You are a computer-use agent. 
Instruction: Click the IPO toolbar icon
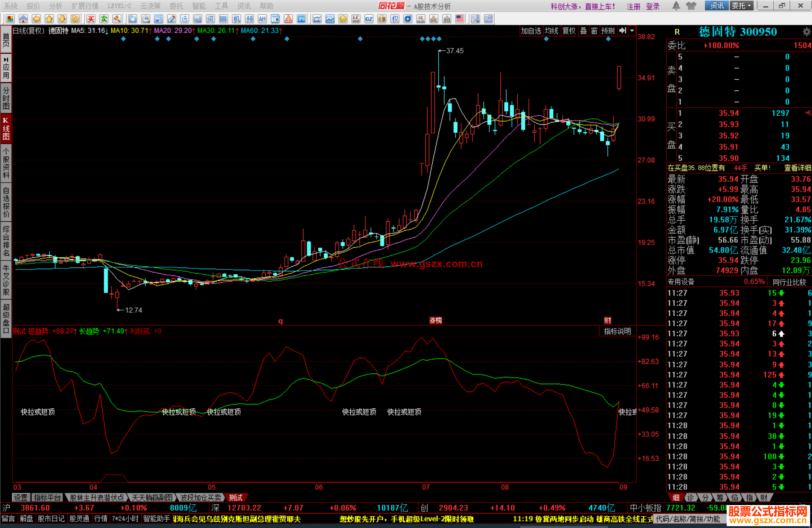301,19
